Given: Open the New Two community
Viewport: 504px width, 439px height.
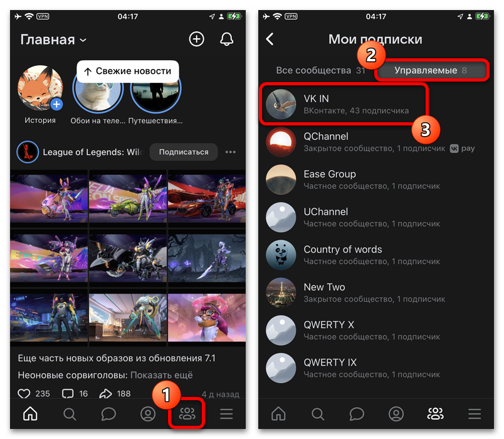Looking at the screenshot, I should 375,293.
